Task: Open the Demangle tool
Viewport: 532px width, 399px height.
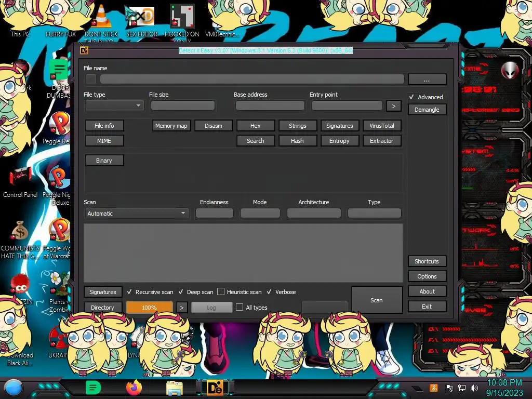Action: coord(427,110)
